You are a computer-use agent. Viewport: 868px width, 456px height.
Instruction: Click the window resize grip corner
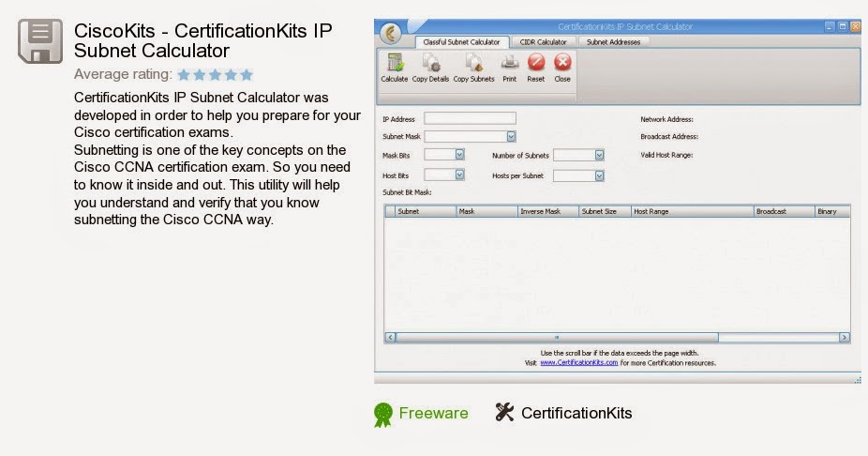pyautogui.click(x=858, y=380)
